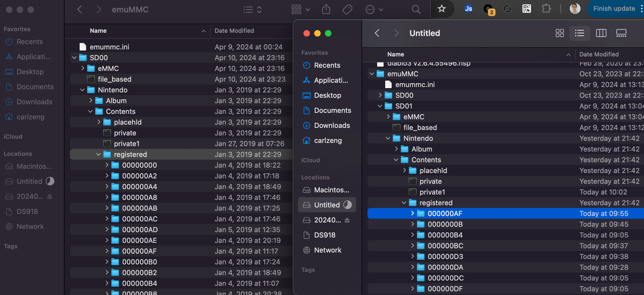
Task: Expand placehld folder in Untitled window
Action: (x=404, y=171)
